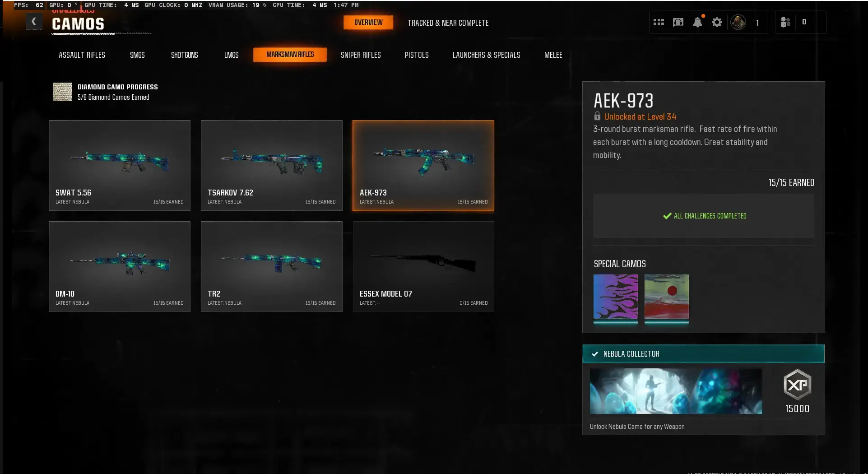The height and width of the screenshot is (474, 868).
Task: Select the SWAT 5.56 weapon card
Action: pos(120,165)
